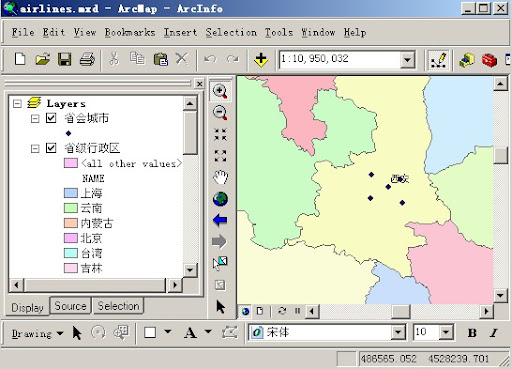The width and height of the screenshot is (512, 369).
Task: Uncheck the 省会城市 layer checkbox
Action: (51, 118)
